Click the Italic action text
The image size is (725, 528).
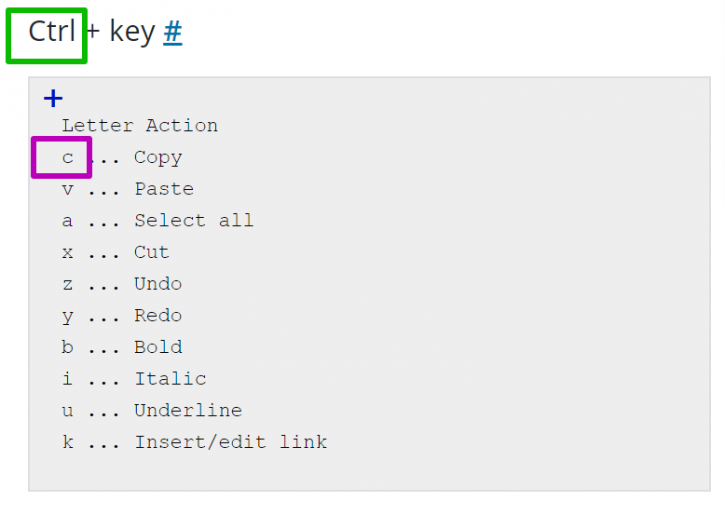tap(170, 379)
